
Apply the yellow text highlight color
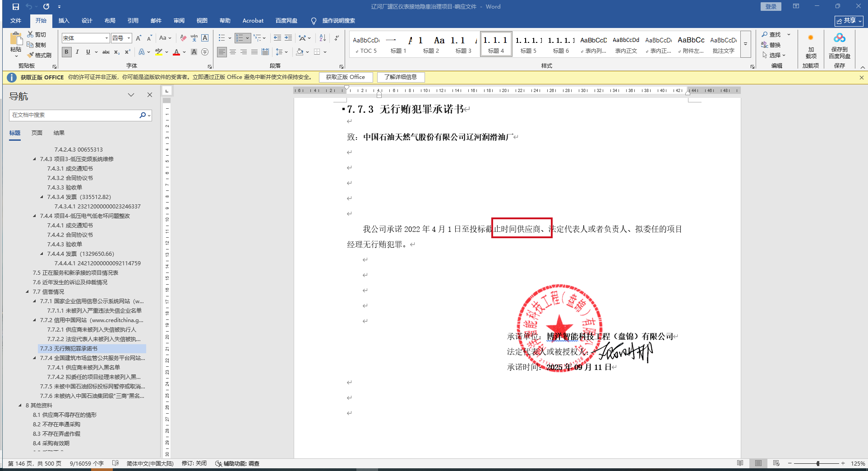[158, 52]
